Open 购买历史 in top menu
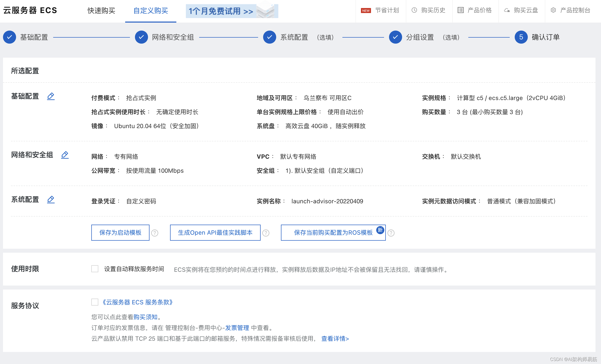Viewport: 601px width, 364px height. pyautogui.click(x=433, y=10)
